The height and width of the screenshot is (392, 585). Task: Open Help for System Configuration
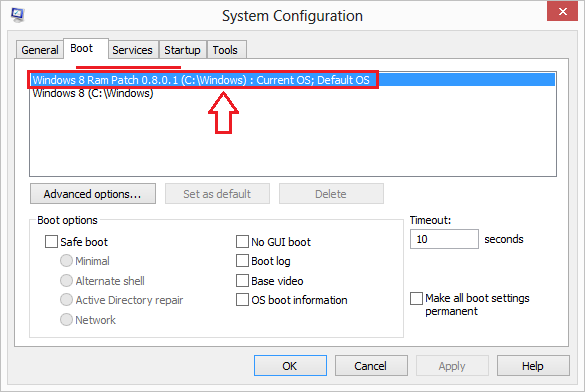coord(533,366)
